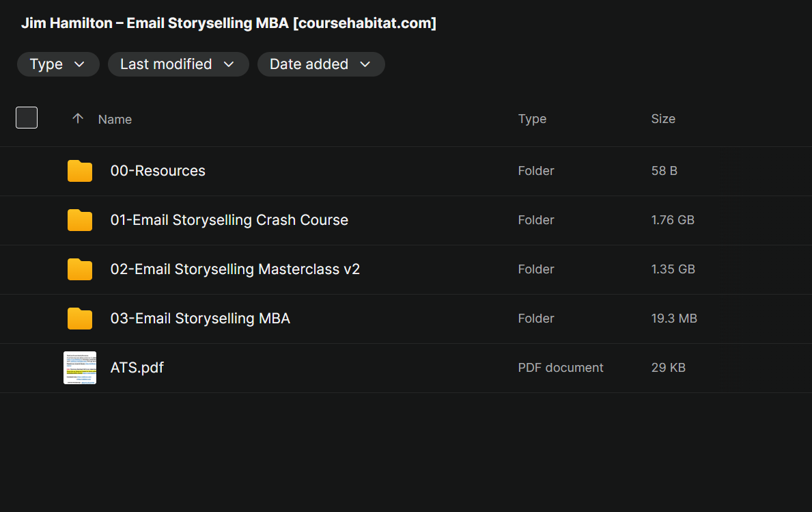Viewport: 812px width, 512px height.
Task: Open 03-Email Storyselling MBA folder by name
Action: click(200, 319)
